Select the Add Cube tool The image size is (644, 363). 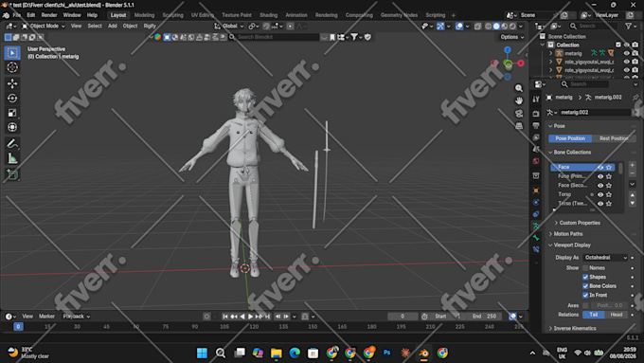(12, 174)
